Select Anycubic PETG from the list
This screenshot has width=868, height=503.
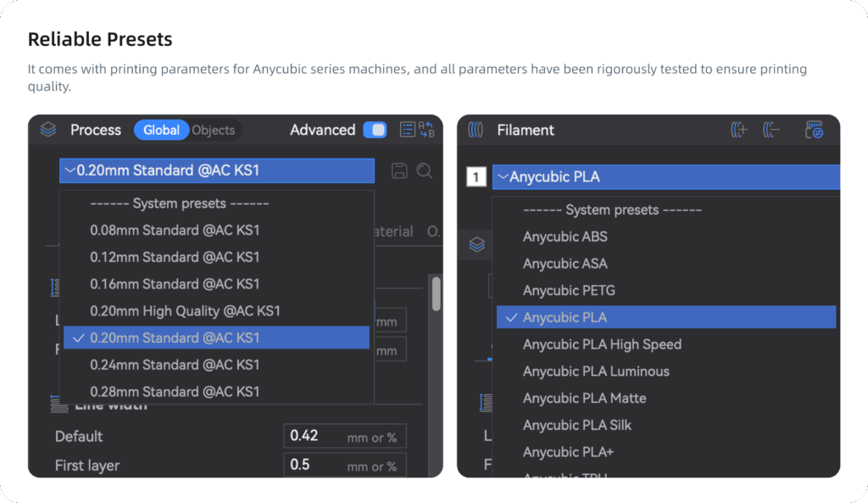click(566, 290)
